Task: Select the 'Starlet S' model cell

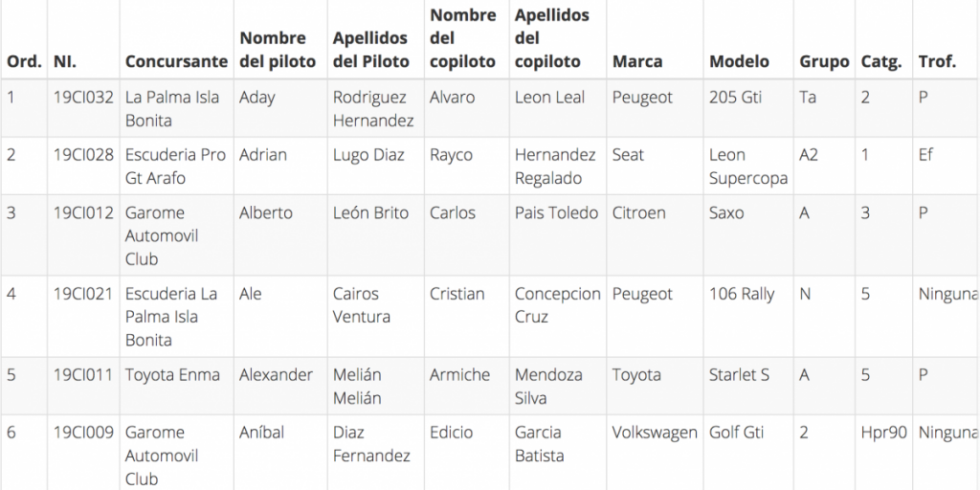Action: pos(739,375)
